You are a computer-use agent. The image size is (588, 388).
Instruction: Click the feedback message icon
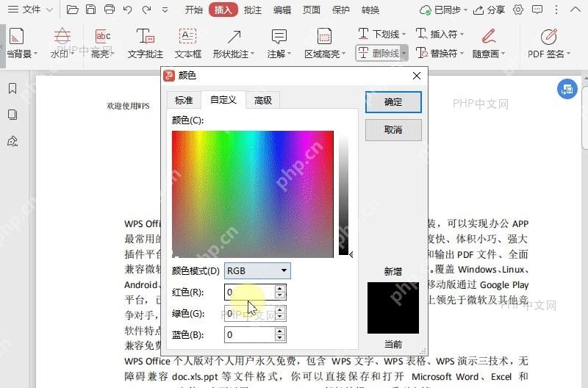537,10
